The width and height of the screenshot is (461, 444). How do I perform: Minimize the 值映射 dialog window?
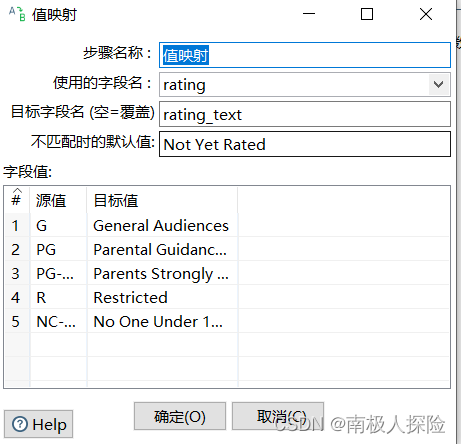coord(309,14)
